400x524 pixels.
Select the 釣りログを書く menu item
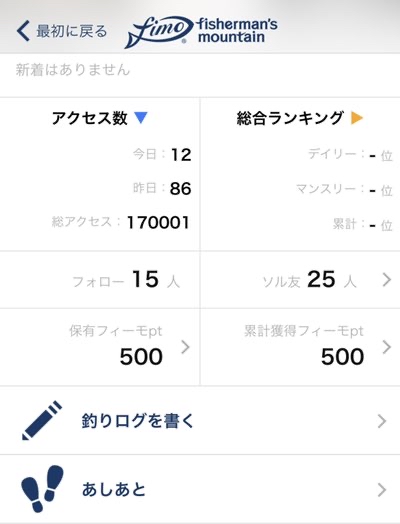pos(200,420)
